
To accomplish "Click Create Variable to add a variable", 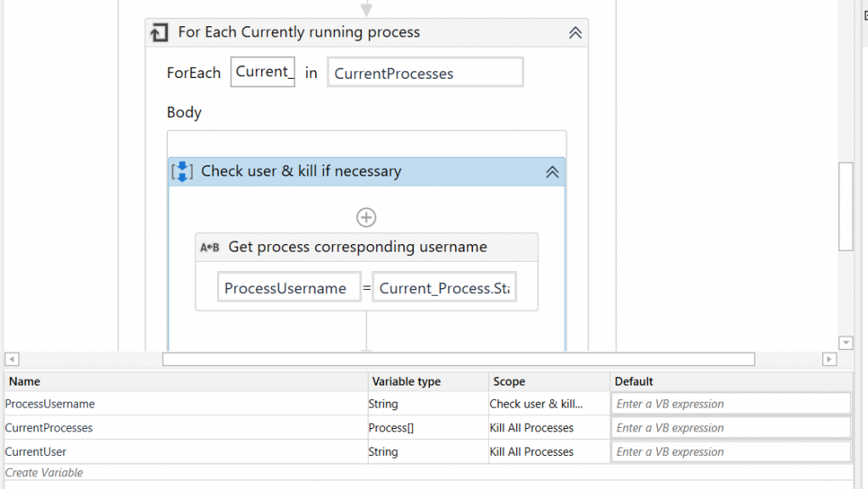I will [x=44, y=472].
